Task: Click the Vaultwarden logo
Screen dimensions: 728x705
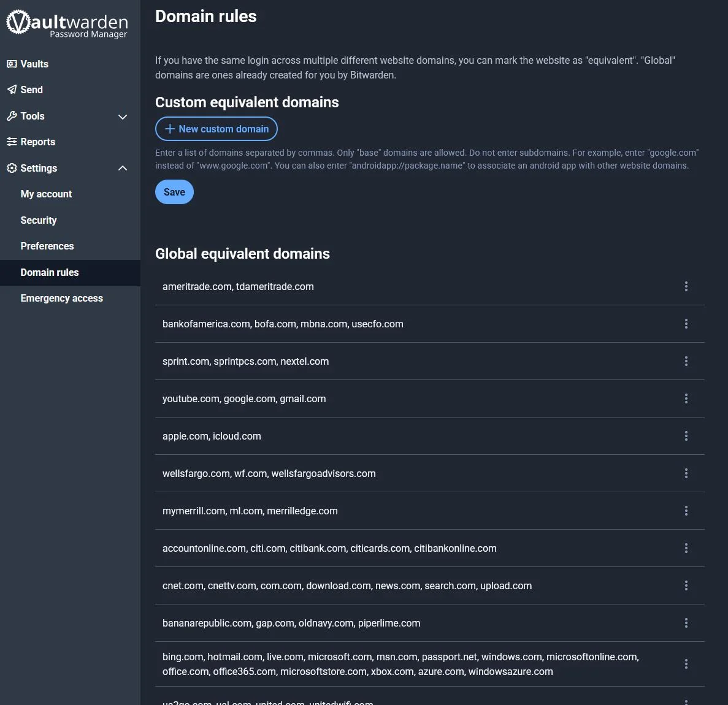Action: point(67,24)
